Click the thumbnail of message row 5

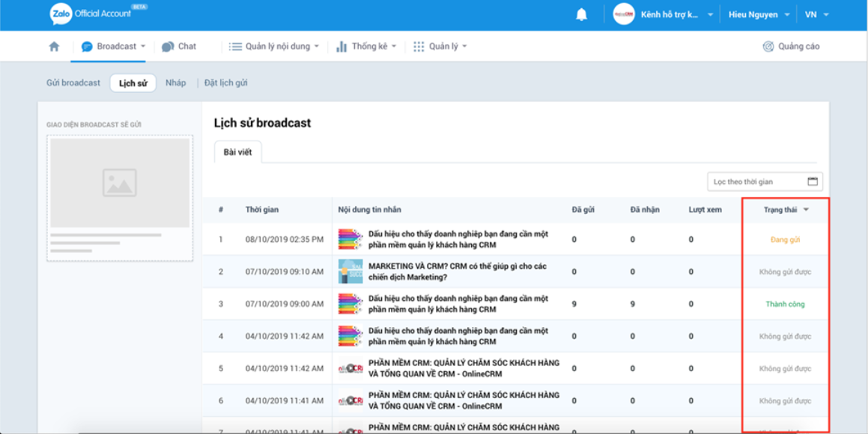click(x=350, y=368)
